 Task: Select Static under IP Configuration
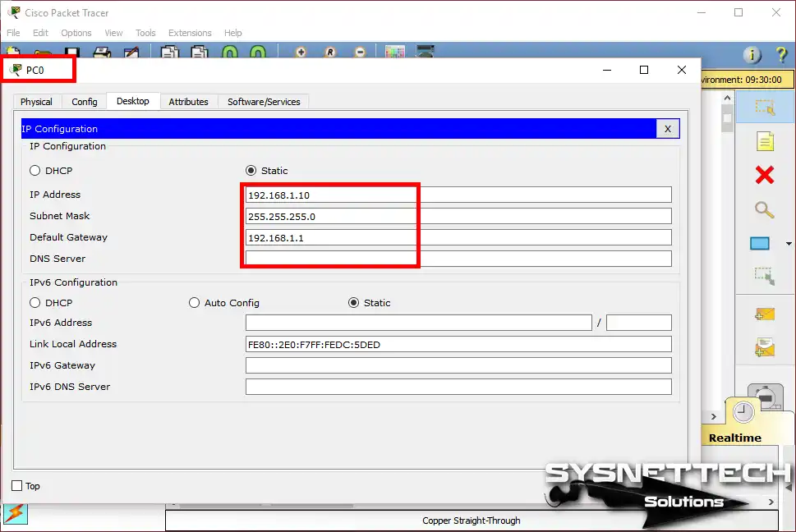251,171
